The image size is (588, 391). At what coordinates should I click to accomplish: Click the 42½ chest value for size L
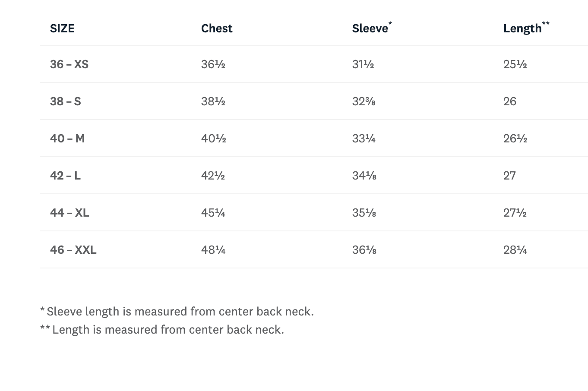[213, 176]
